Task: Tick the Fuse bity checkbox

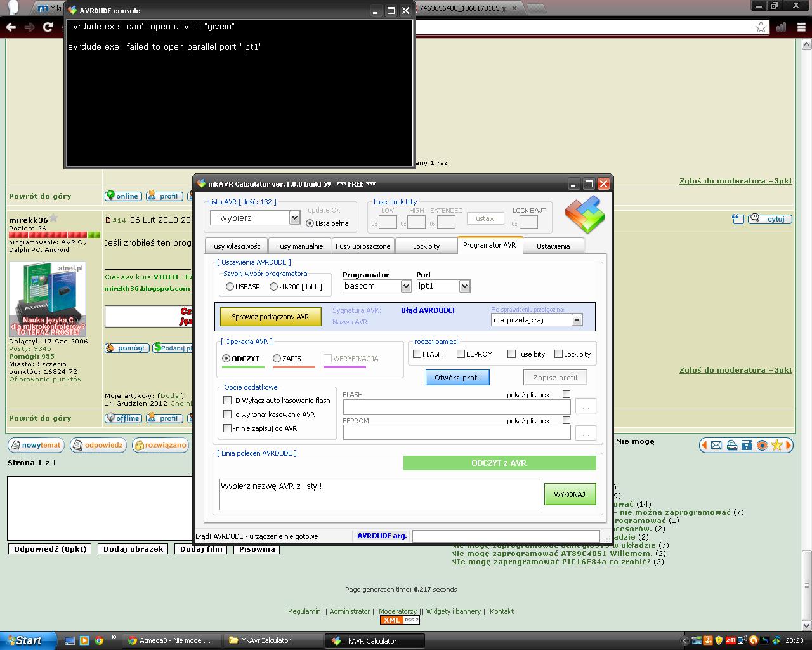Action: coord(511,354)
